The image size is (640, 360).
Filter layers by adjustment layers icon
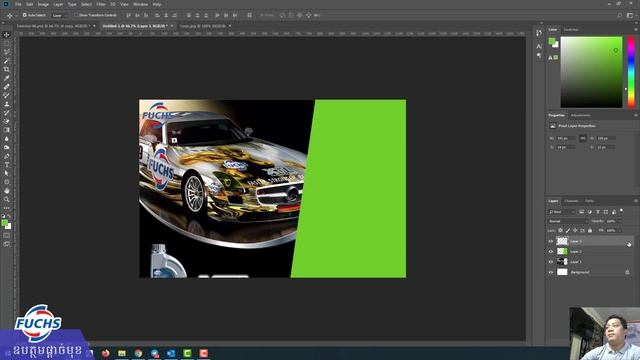(x=590, y=212)
